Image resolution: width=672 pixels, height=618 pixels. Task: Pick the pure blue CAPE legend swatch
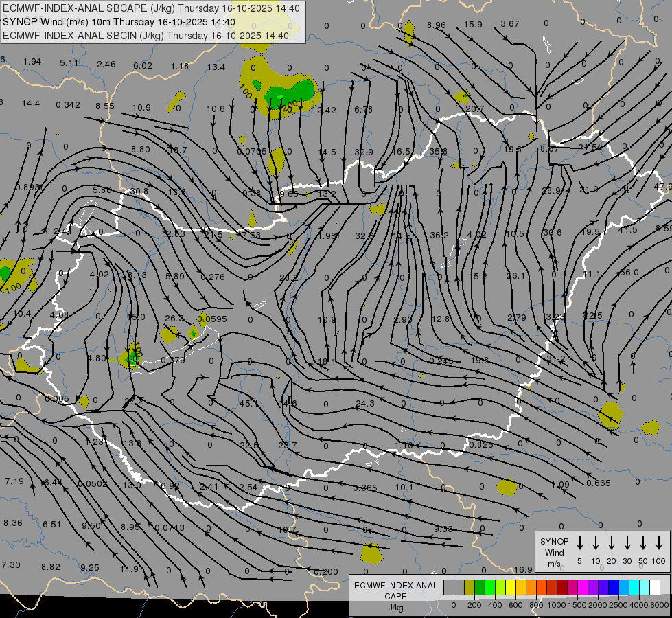[613, 587]
